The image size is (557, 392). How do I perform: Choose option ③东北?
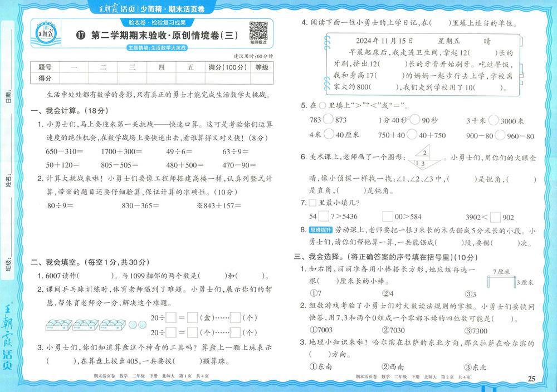point(476,367)
